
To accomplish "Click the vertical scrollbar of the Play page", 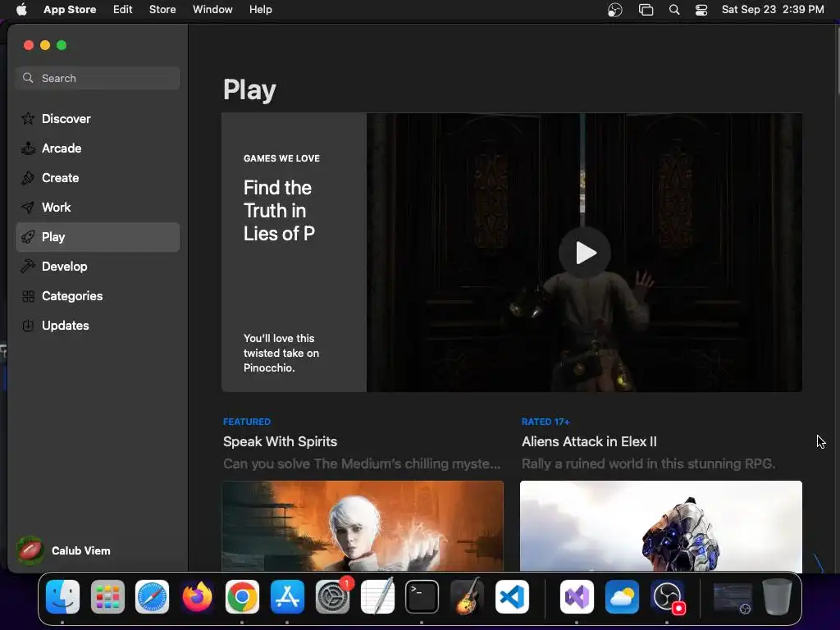I will point(837,62).
